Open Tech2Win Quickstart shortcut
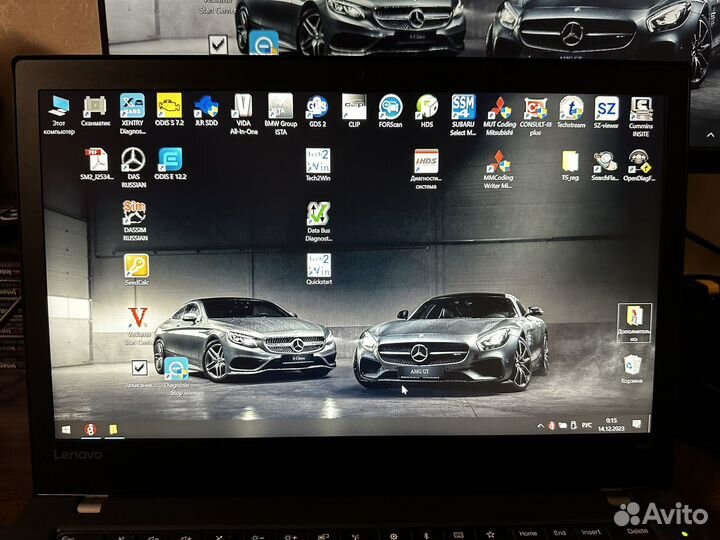 click(319, 269)
